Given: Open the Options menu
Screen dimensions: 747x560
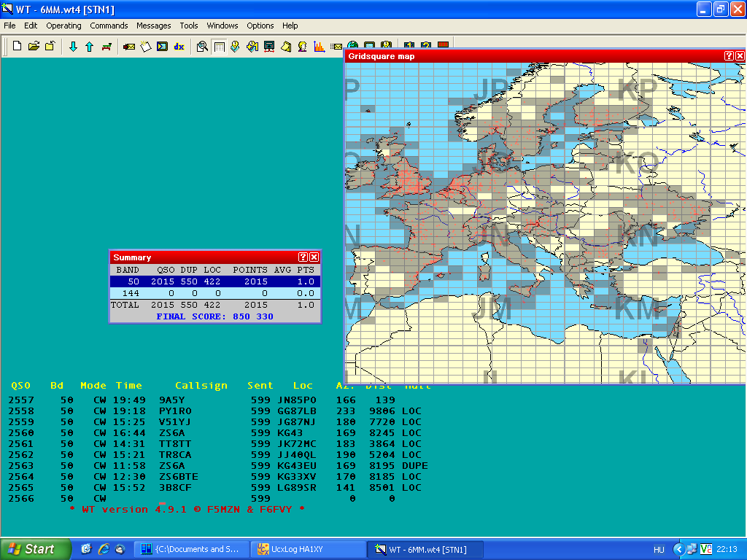Looking at the screenshot, I should (260, 26).
